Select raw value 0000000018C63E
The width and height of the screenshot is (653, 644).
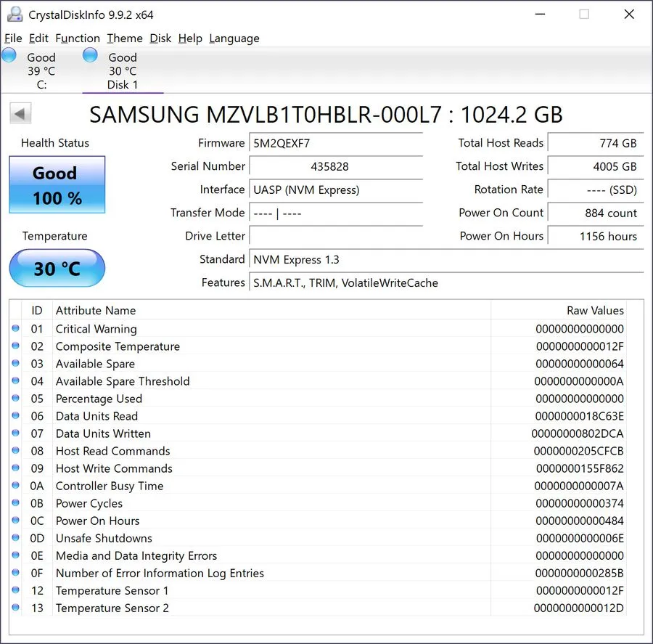tap(579, 416)
